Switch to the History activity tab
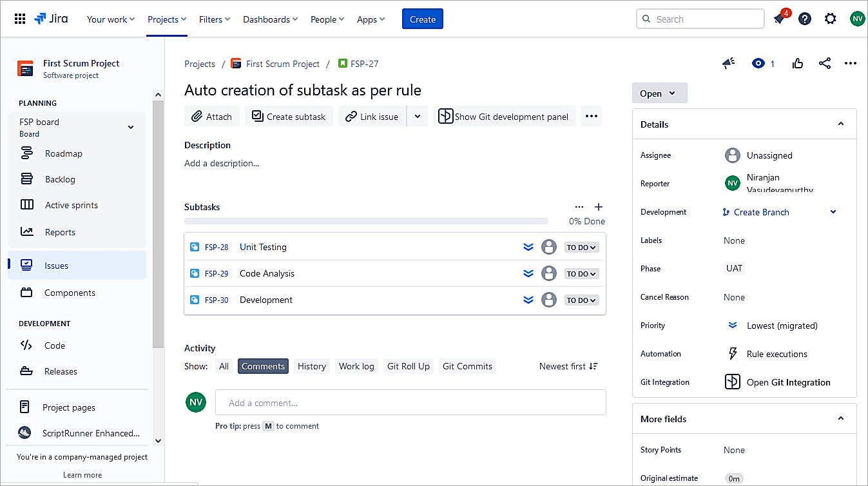868x486 pixels. 312,366
